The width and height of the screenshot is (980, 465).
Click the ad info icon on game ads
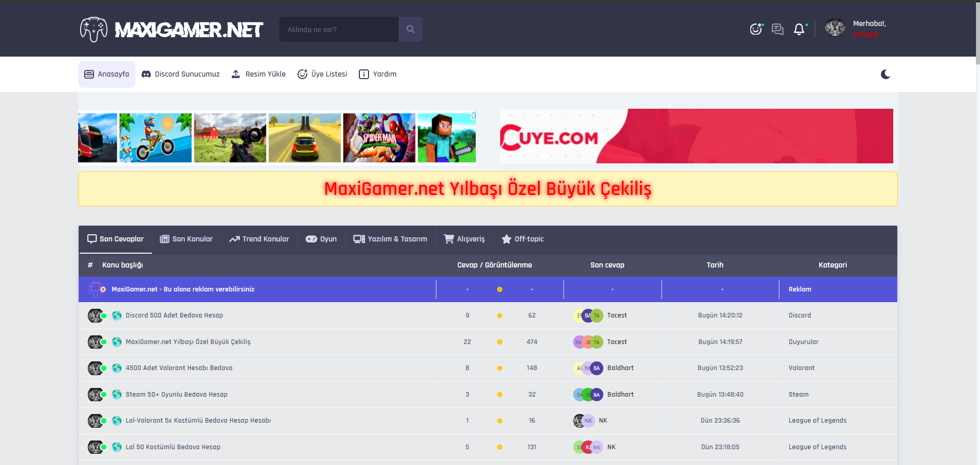pos(474,115)
